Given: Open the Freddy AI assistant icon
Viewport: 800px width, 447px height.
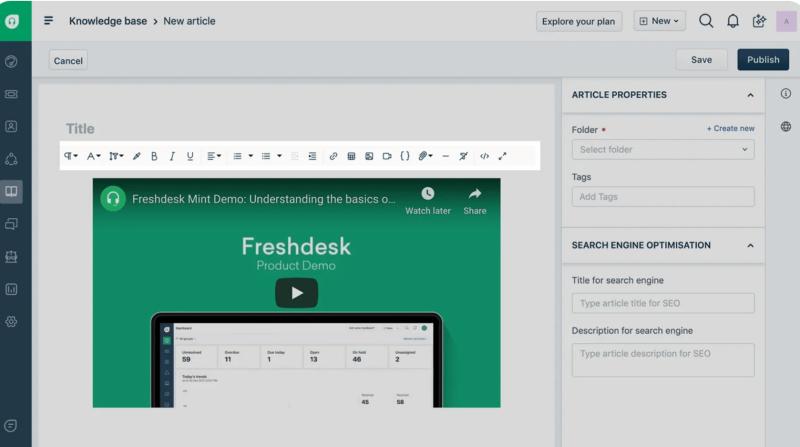Looking at the screenshot, I should 759,21.
